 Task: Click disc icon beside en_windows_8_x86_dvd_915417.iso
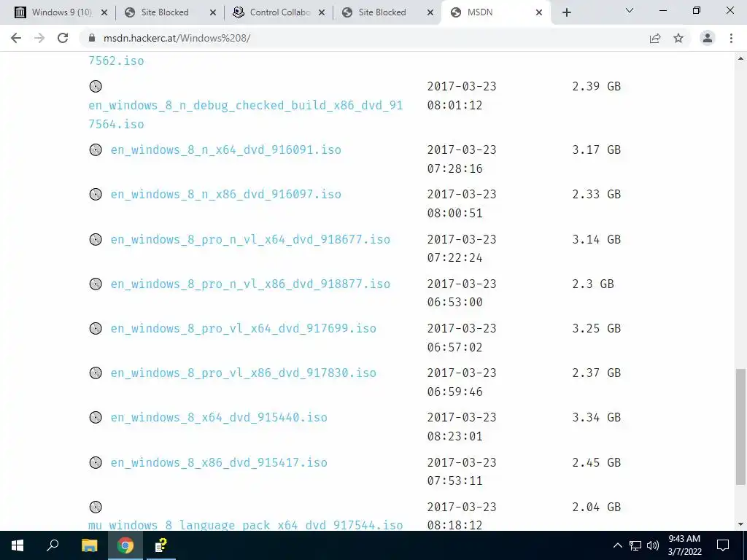click(96, 462)
